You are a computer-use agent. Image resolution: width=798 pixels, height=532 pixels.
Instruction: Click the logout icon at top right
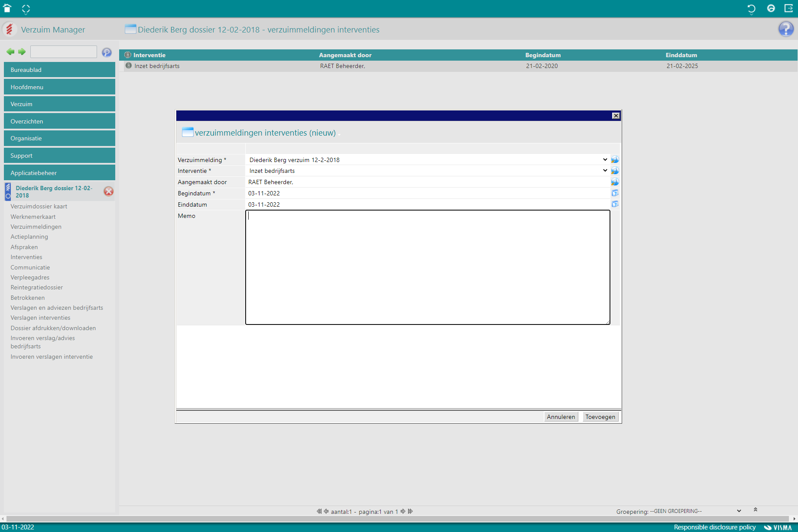789,8
